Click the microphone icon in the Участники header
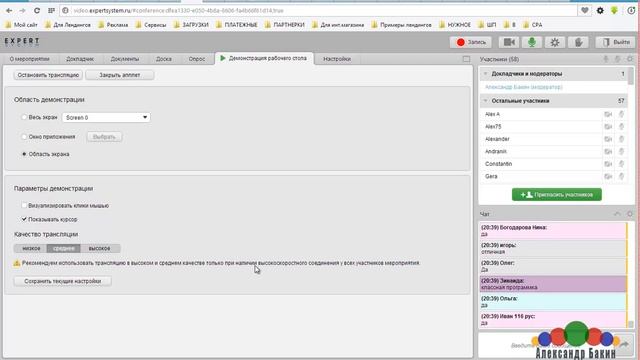The image size is (640, 360). pos(606,59)
